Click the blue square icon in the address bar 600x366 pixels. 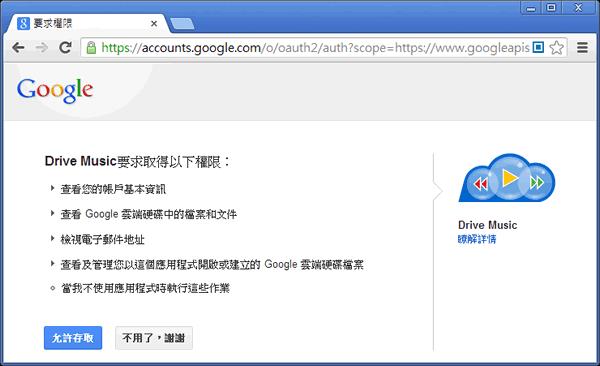click(538, 47)
